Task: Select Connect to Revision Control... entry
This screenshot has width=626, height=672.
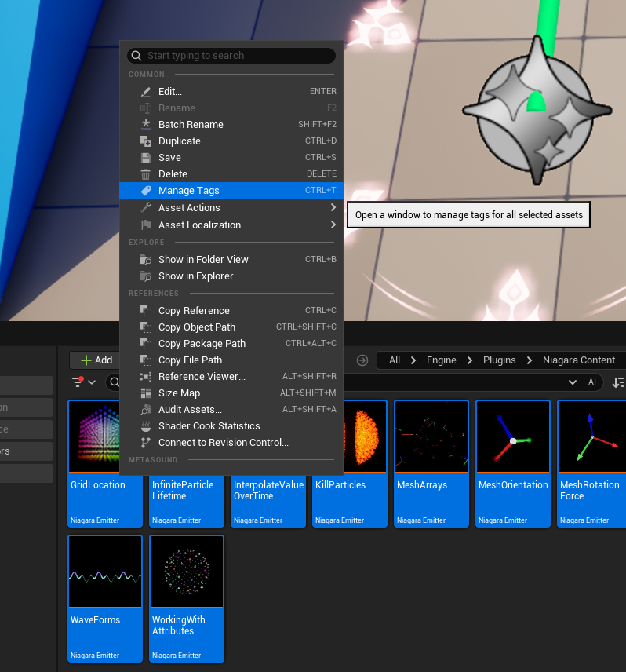Action: coord(231,443)
